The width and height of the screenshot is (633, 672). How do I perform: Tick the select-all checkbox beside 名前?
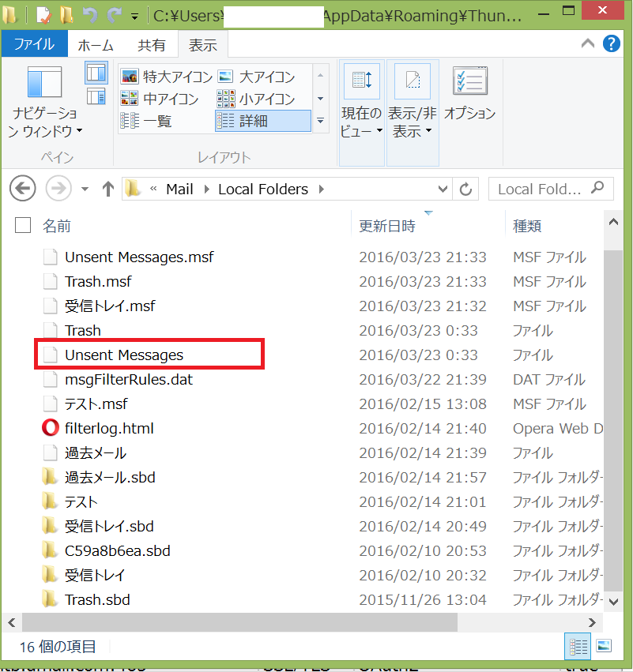click(x=23, y=226)
